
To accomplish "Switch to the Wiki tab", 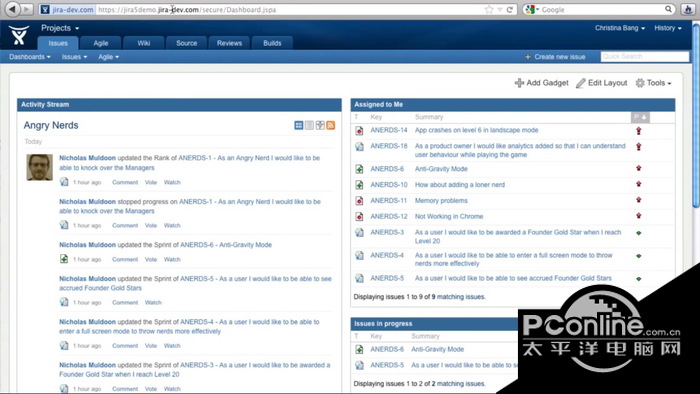I will (x=144, y=43).
